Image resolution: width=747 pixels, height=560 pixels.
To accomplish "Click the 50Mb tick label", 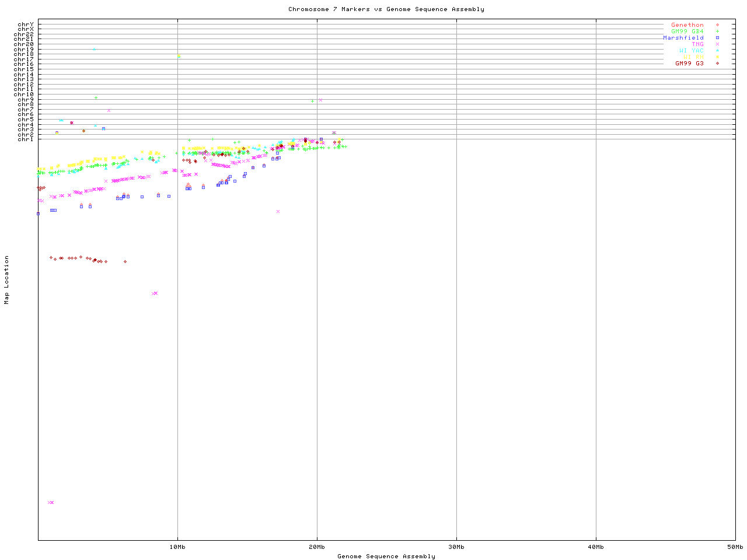I will pyautogui.click(x=735, y=547).
